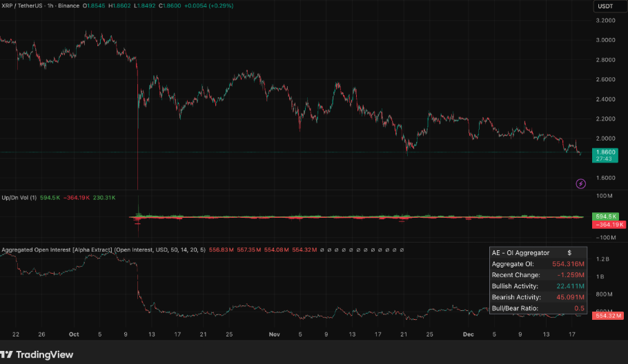628x364 pixels.
Task: Click the red -364.19K volume axis label
Action: click(x=609, y=224)
